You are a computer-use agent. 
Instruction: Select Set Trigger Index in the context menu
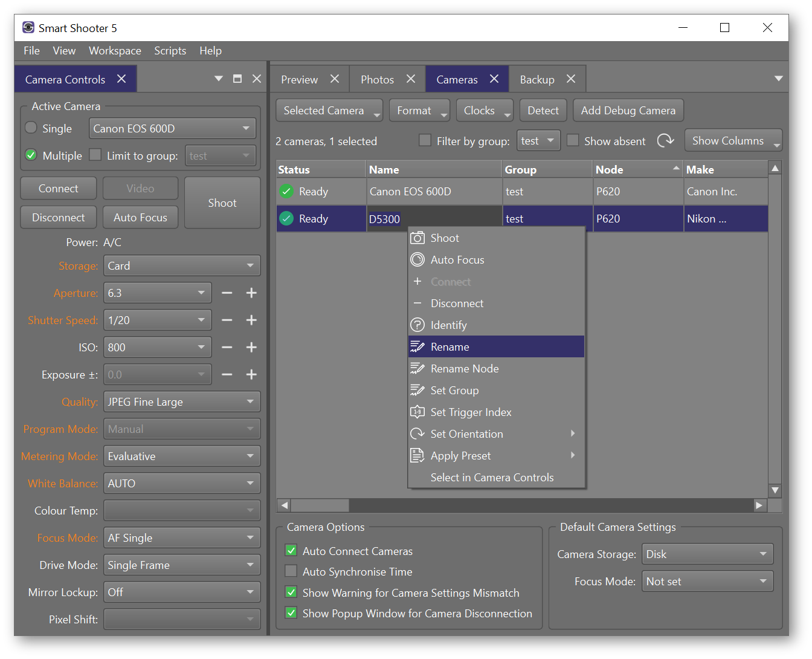[x=471, y=412]
